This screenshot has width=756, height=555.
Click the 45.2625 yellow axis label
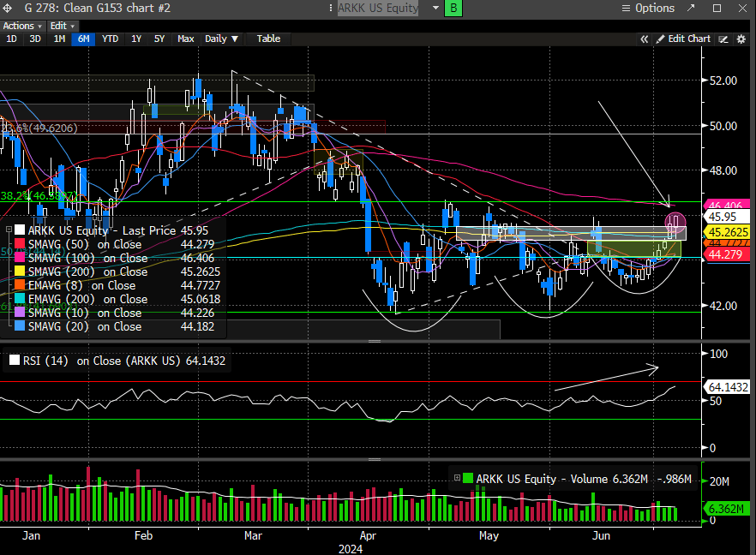coord(727,232)
